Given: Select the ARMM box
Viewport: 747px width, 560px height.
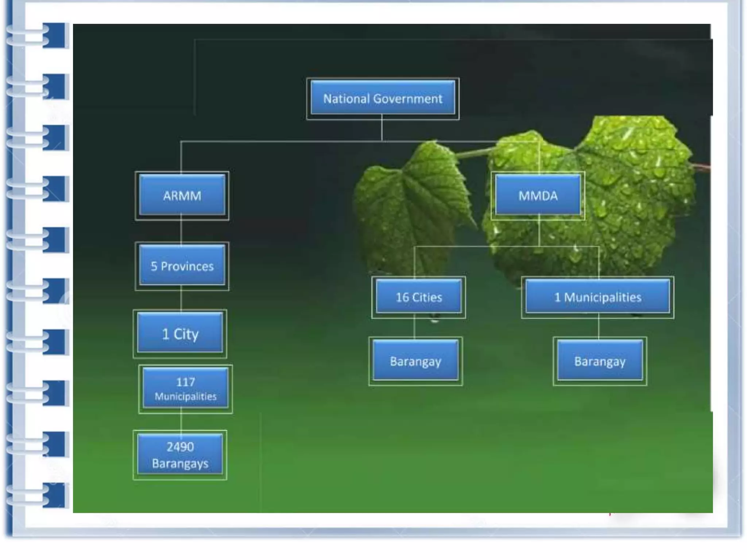Looking at the screenshot, I should tap(182, 196).
